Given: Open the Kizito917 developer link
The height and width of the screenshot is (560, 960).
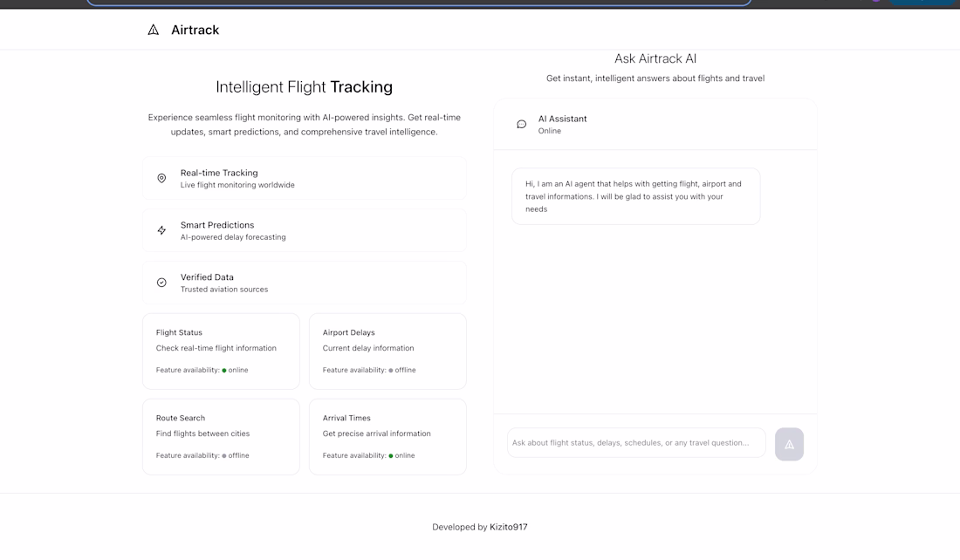Looking at the screenshot, I should (508, 527).
